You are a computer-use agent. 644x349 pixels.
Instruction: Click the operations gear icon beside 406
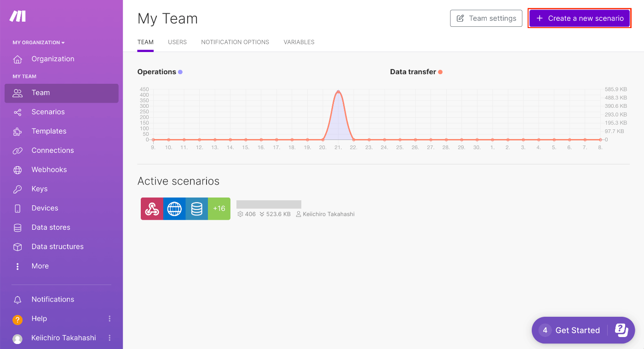click(240, 214)
